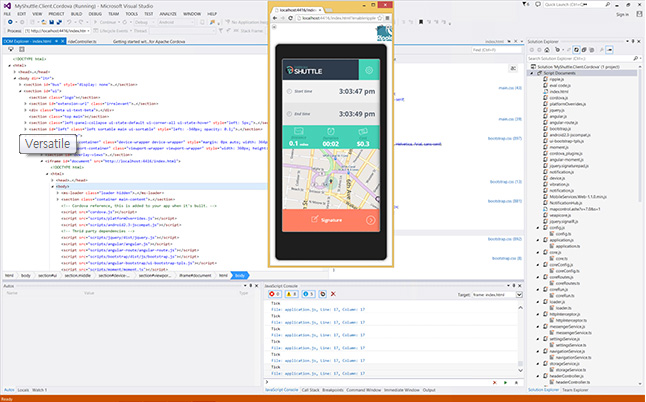The width and height of the screenshot is (646, 402).
Task: Switch to the Breakpoints tab
Action: (x=333, y=390)
